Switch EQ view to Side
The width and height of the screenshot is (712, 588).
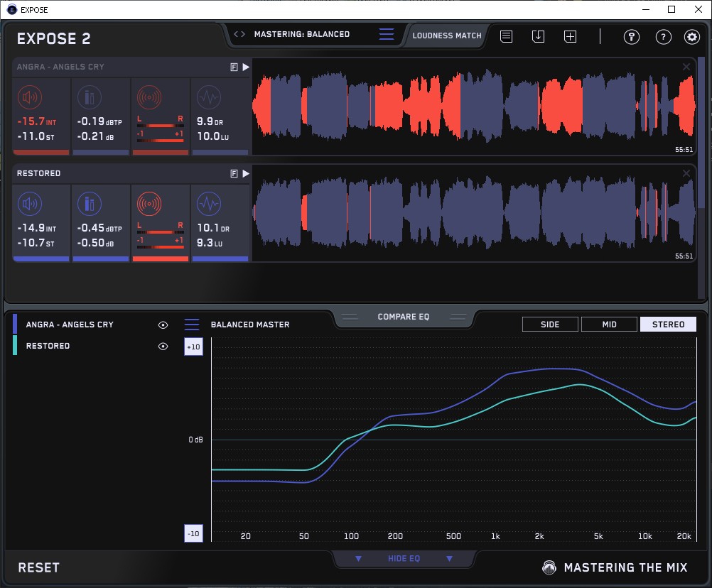point(549,325)
